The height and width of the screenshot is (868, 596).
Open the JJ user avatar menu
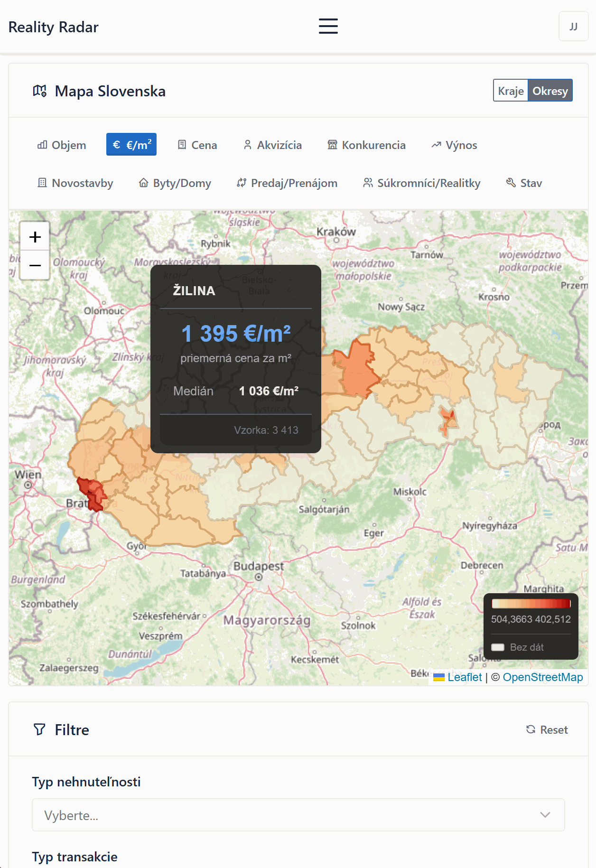coord(573,27)
